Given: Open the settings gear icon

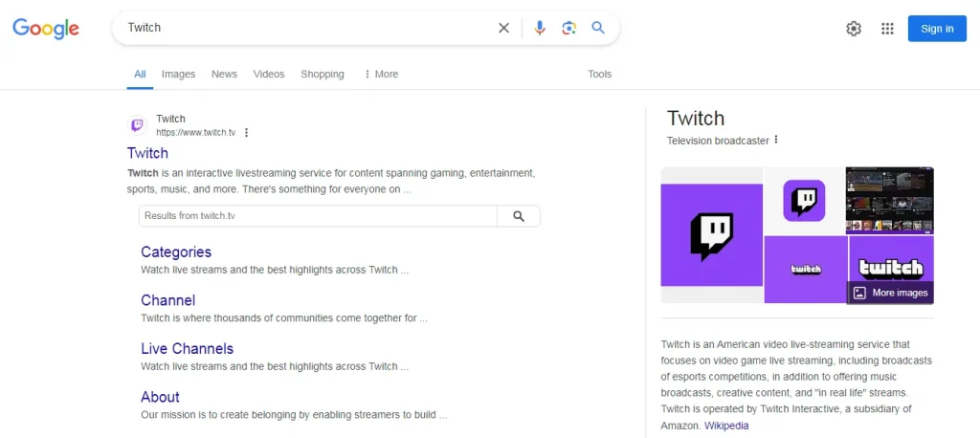Looking at the screenshot, I should pyautogui.click(x=854, y=29).
